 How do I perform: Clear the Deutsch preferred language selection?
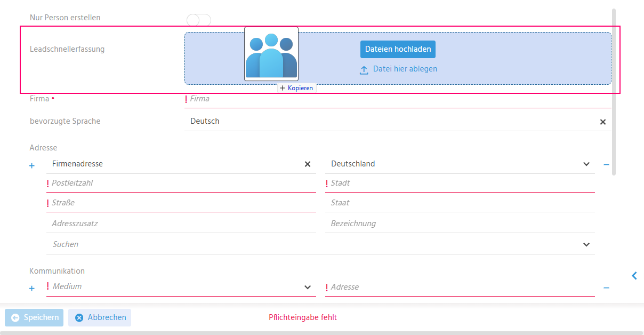click(603, 122)
